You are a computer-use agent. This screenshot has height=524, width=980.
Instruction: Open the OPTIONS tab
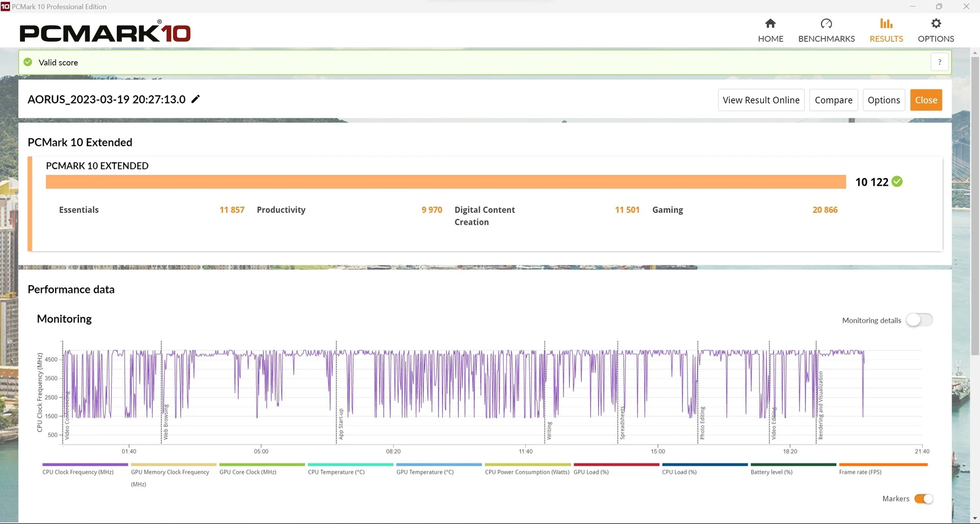coord(936,31)
